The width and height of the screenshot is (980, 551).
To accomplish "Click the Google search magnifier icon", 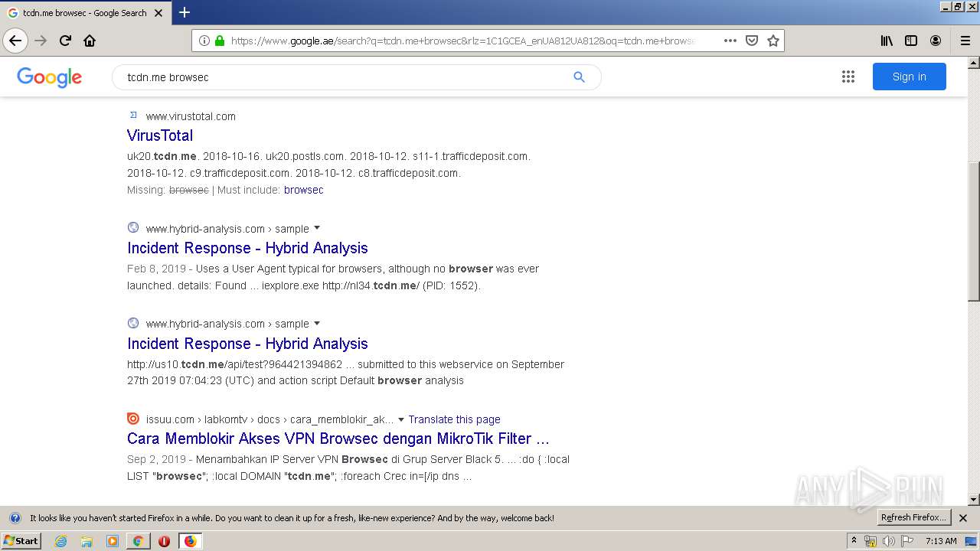I will point(579,77).
